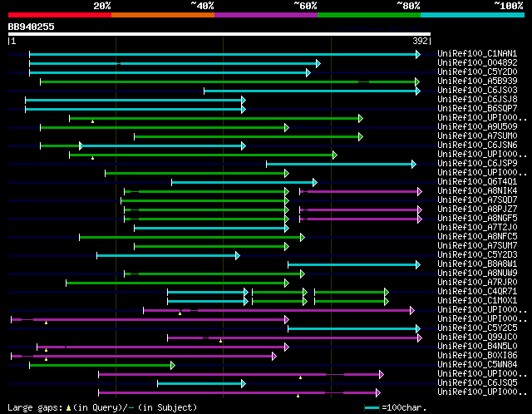Select the UniRef100_C6JSP9 label
The width and height of the screenshot is (532, 414).
coord(477,163)
